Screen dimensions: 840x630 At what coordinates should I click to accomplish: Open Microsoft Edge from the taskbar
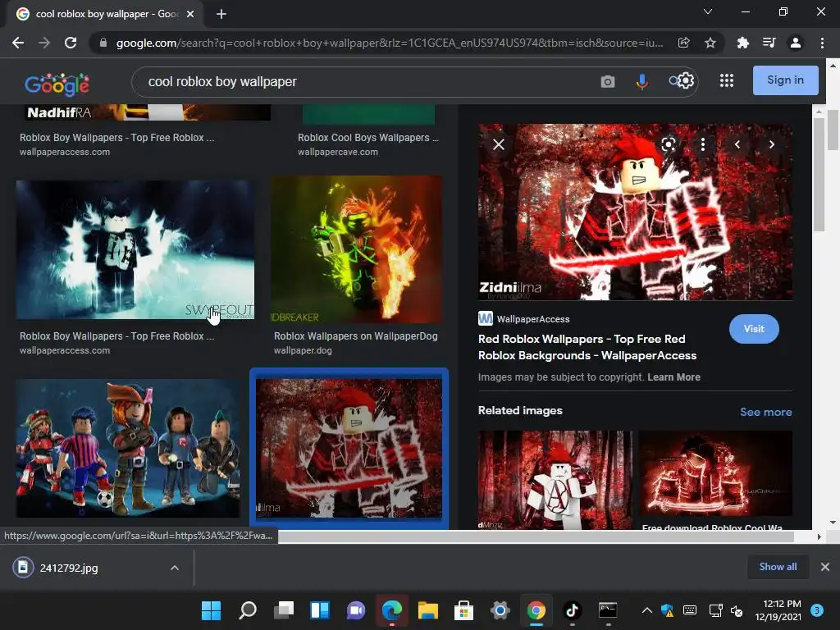pyautogui.click(x=391, y=610)
